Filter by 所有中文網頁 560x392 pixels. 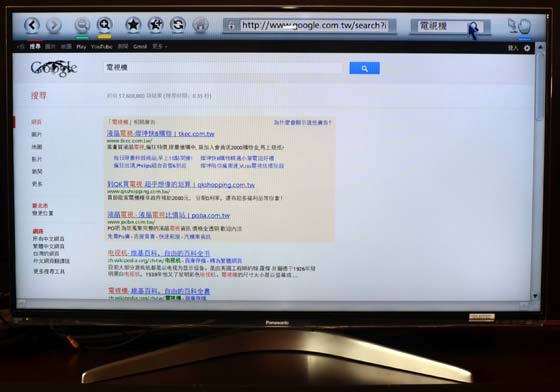point(49,238)
